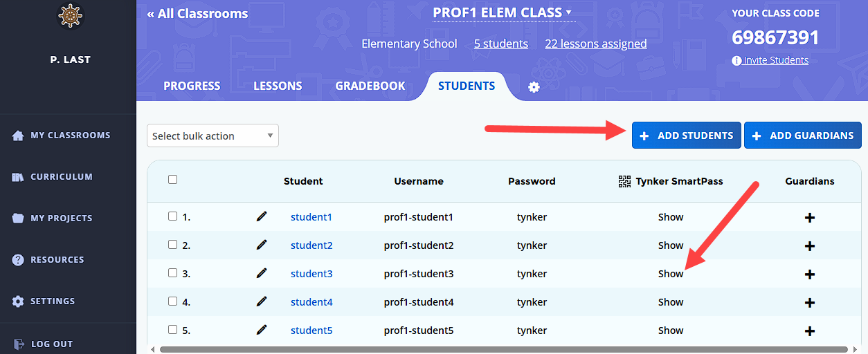
Task: Click the plus icon in student5's Guardians column
Action: pos(809,331)
